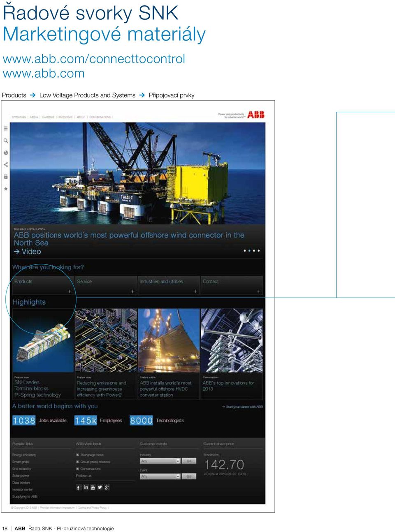Open Solar power popular link
Viewport: 395px width, 532px height.
point(21,476)
